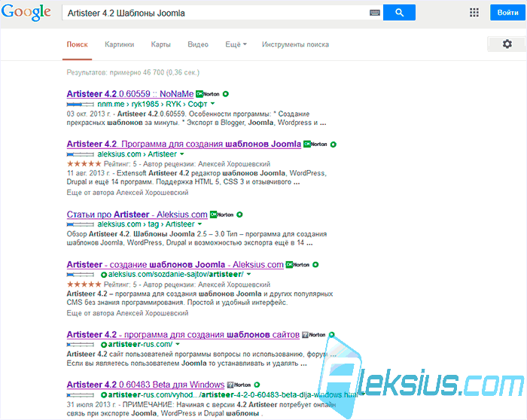This screenshot has width=527, height=420.
Task: Open link Artisteer 4.2.0.60559 :: NoNaMe
Action: click(x=130, y=94)
